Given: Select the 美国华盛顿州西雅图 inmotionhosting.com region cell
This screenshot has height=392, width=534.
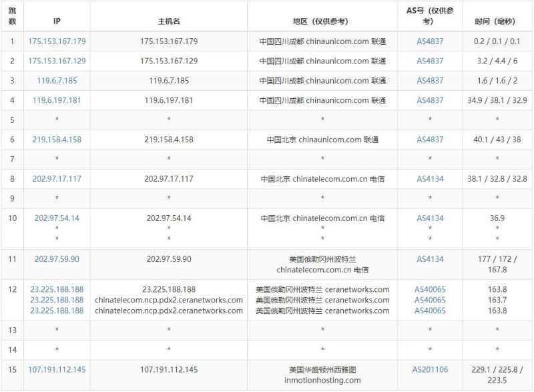Looking at the screenshot, I should 322,375.
